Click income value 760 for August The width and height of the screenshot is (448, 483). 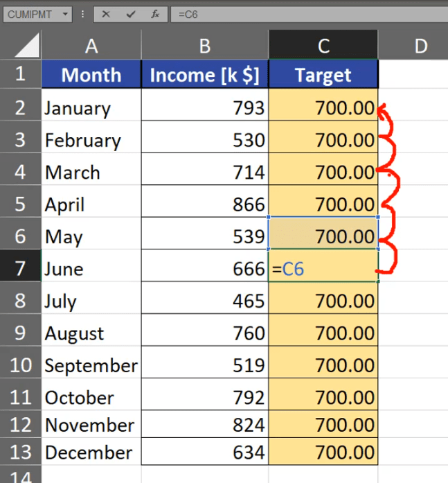205,330
